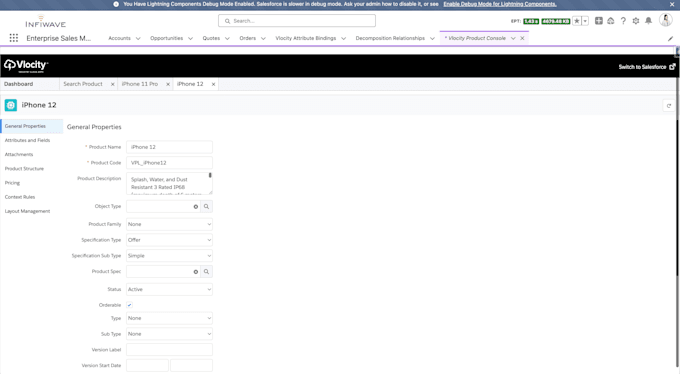Go to the Accounts tab
Screen dimensions: 680x374
pos(119,38)
